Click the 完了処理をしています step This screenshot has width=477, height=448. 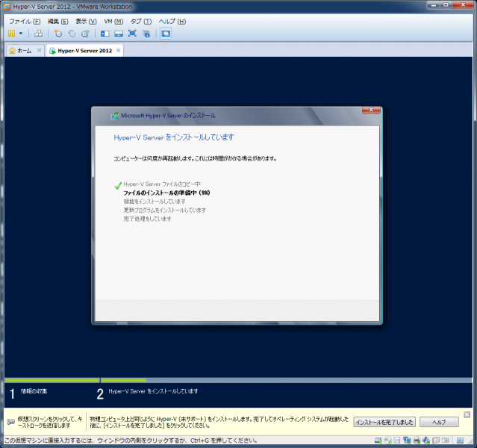pyautogui.click(x=147, y=219)
